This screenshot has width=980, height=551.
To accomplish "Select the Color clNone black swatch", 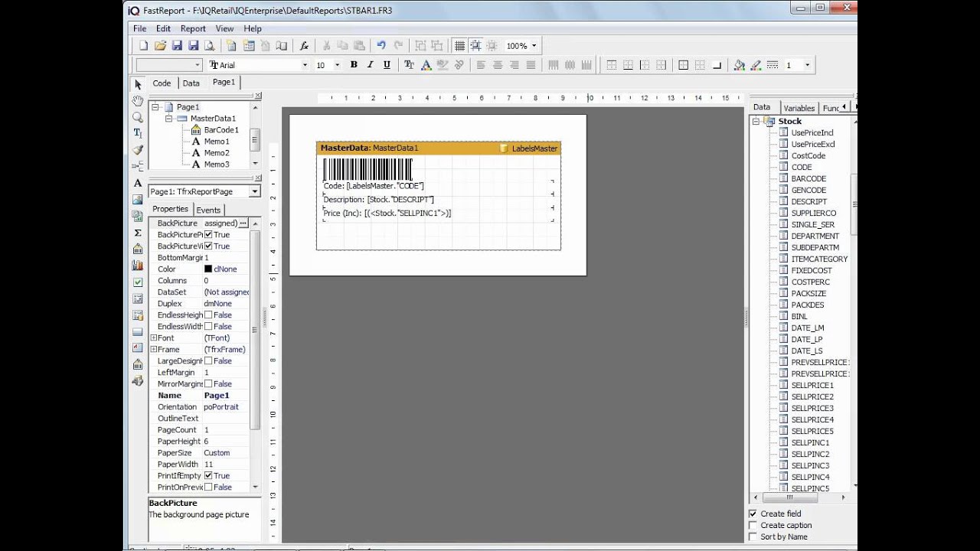I will tap(208, 269).
